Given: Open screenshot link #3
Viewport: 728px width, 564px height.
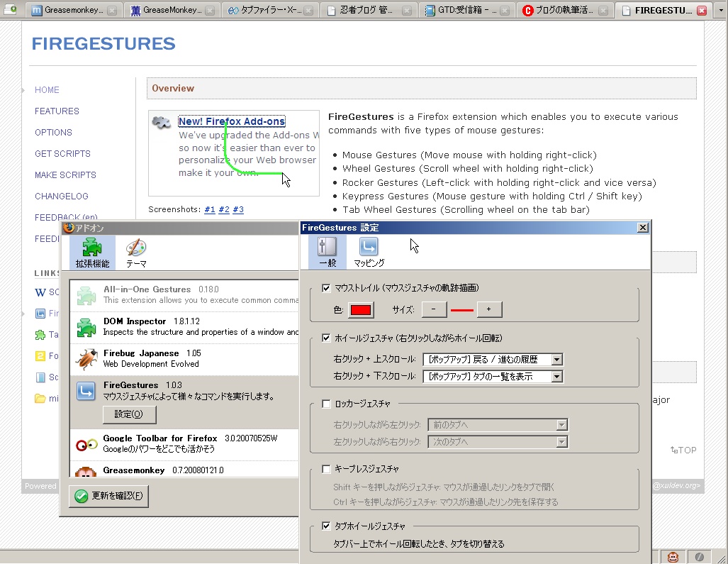Looking at the screenshot, I should (238, 209).
